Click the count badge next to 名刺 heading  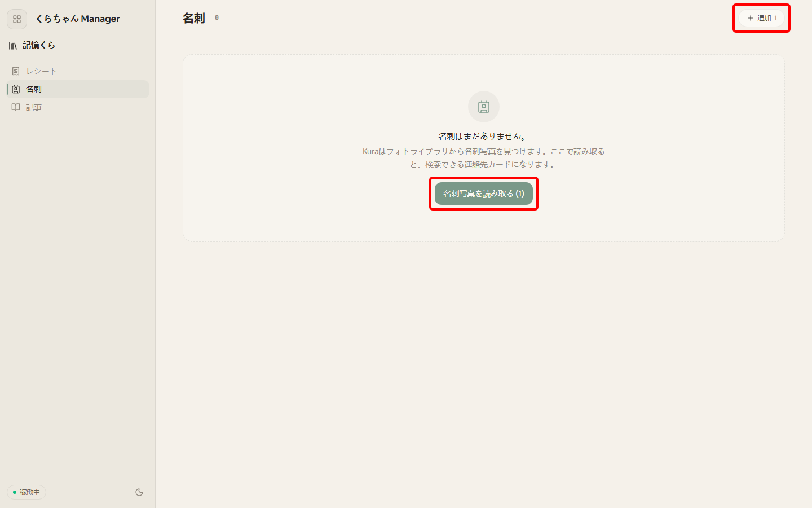tap(217, 18)
